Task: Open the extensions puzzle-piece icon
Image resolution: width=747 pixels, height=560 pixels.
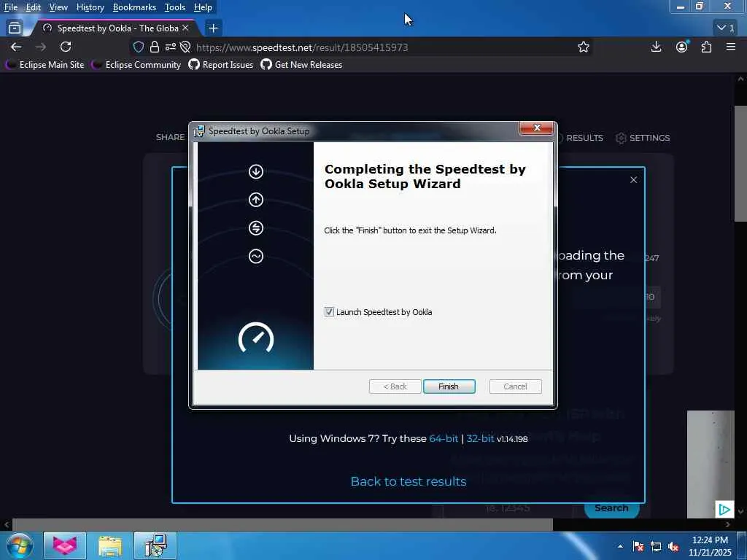Action: (x=706, y=47)
